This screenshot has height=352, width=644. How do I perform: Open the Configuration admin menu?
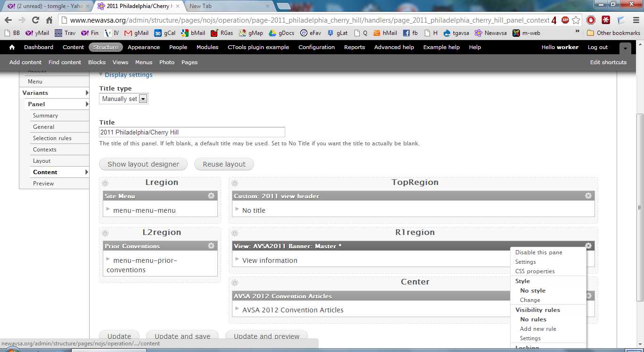point(316,47)
